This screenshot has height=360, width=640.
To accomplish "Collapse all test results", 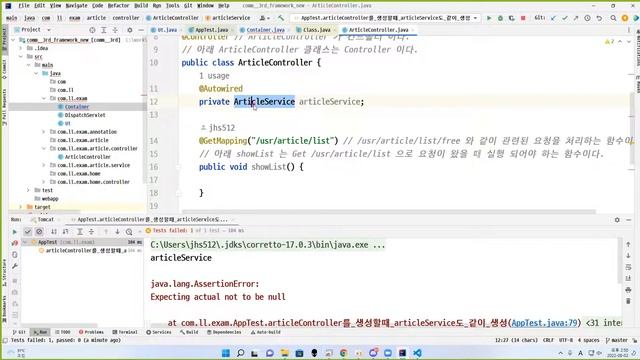I will 91,231.
